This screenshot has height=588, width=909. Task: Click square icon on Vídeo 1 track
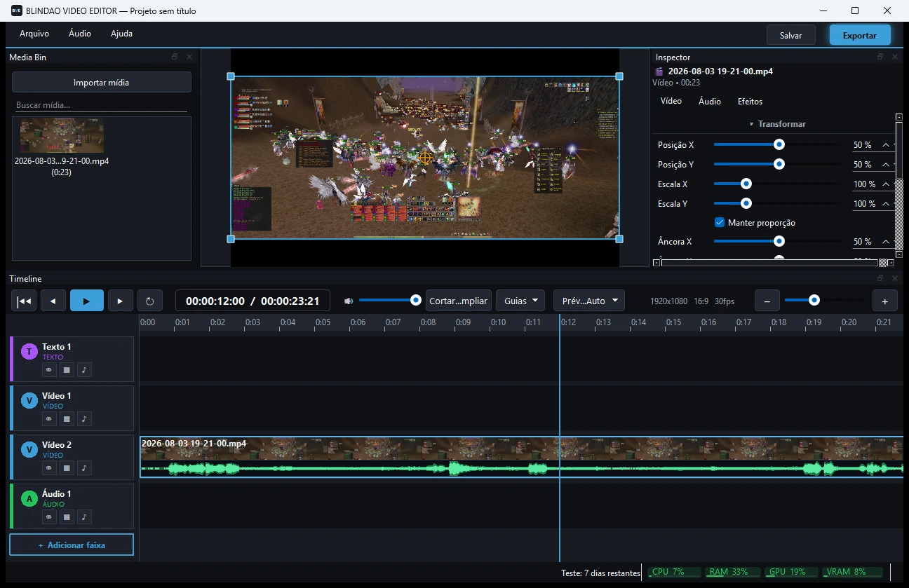pyautogui.click(x=67, y=419)
